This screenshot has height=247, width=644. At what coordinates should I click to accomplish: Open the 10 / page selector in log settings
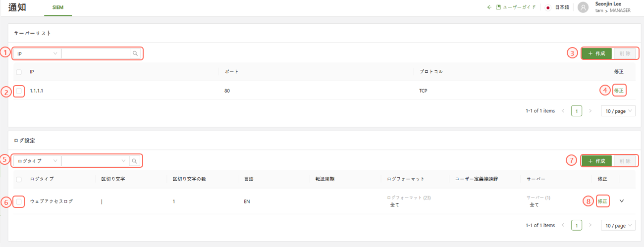pos(618,225)
